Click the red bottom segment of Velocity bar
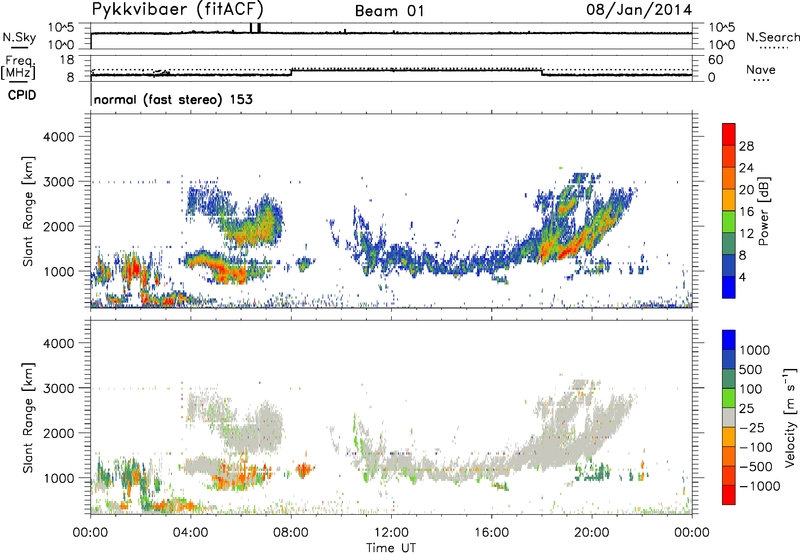Viewport: 800px width, 554px height. coord(729,495)
